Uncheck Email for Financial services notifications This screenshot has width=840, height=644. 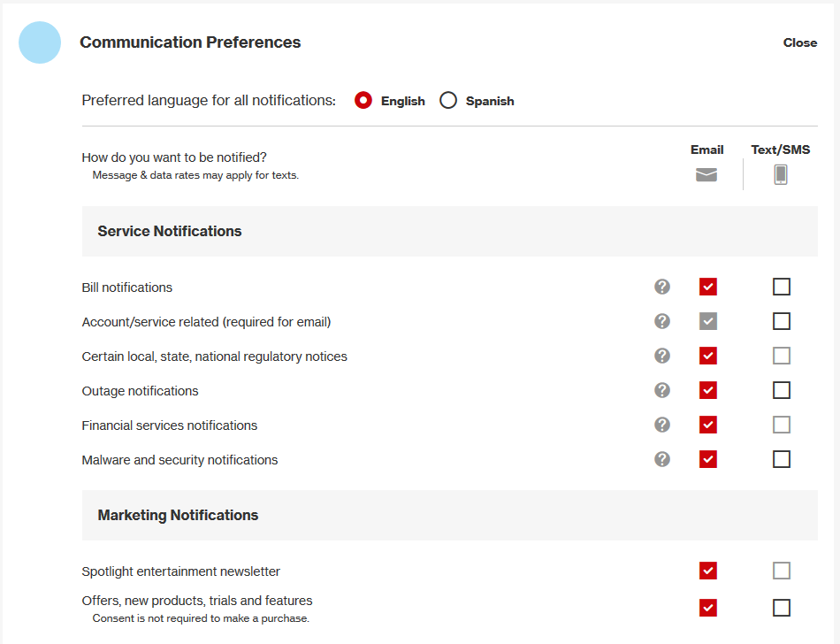point(707,425)
